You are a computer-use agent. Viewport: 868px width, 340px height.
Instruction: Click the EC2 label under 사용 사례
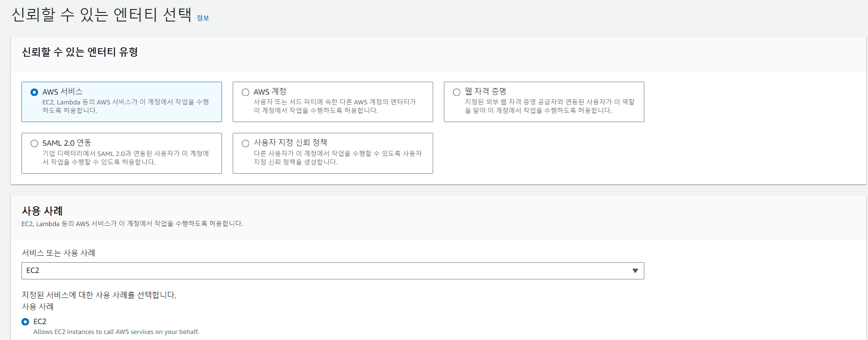coord(40,322)
